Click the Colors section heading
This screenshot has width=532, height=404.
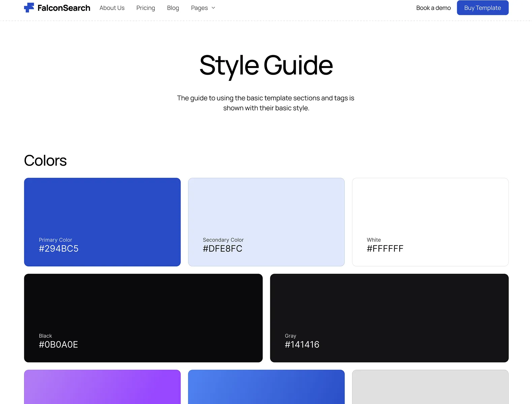point(45,161)
